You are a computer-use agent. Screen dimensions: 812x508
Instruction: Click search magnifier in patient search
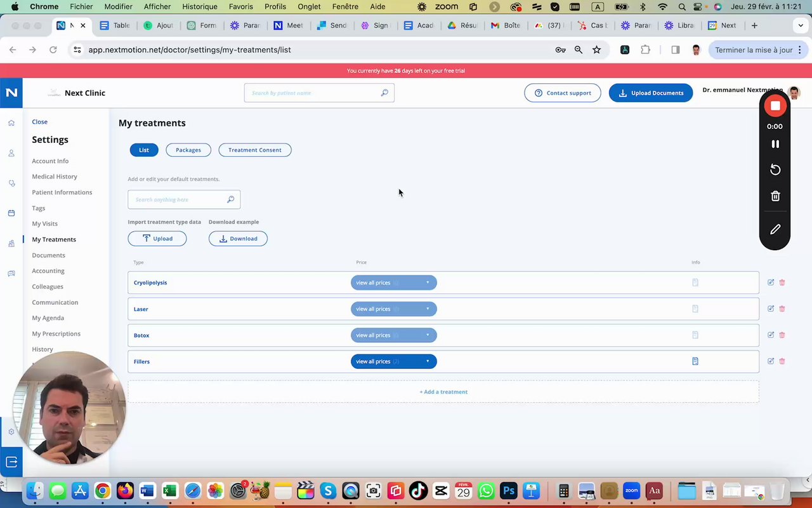point(384,93)
